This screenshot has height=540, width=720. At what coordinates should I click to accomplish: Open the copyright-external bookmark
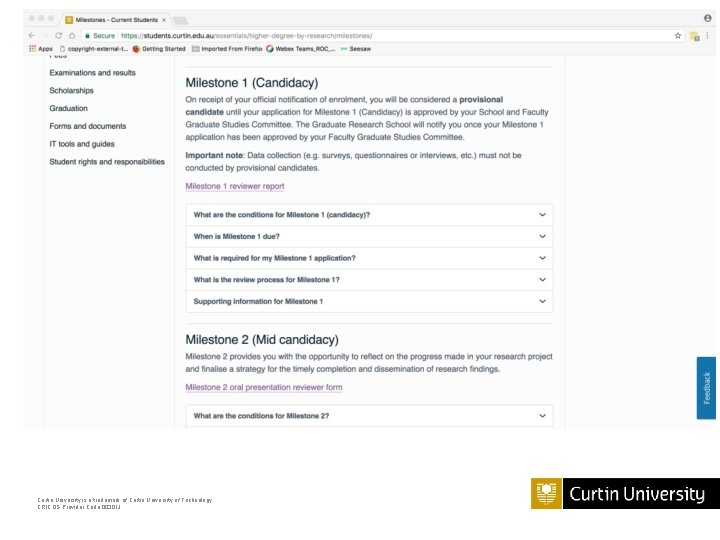[x=94, y=49]
